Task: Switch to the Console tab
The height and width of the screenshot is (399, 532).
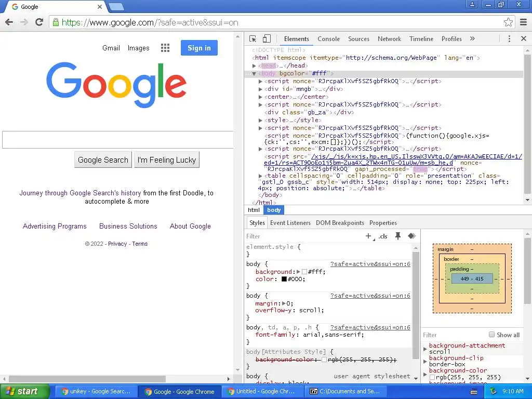Action: coord(328,38)
